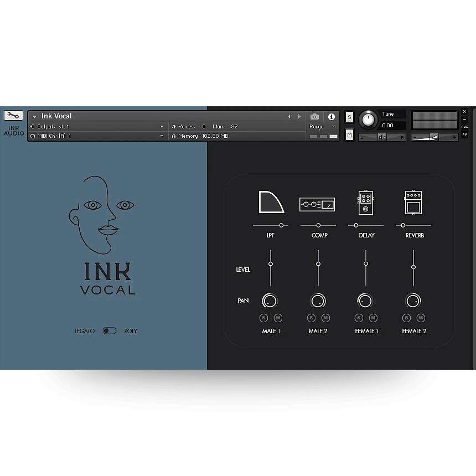Mute the Female 2 voice
This screenshot has height=476, width=476.
click(x=421, y=318)
